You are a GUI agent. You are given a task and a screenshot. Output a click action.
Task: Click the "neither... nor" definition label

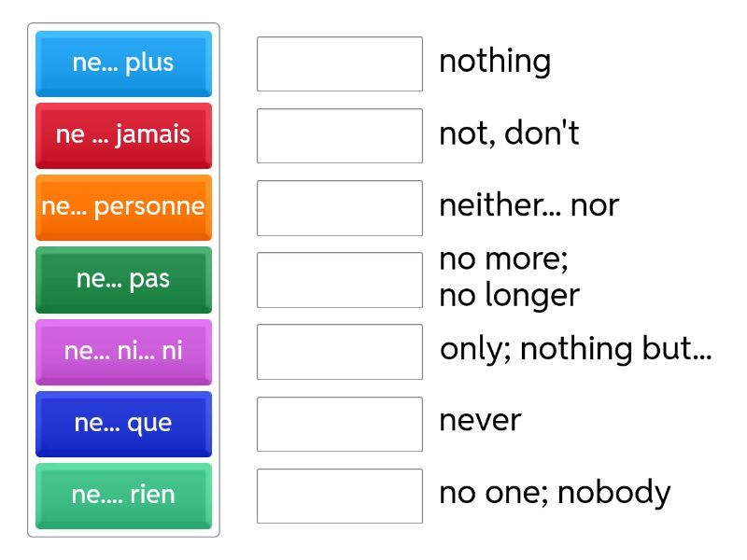pyautogui.click(x=529, y=205)
